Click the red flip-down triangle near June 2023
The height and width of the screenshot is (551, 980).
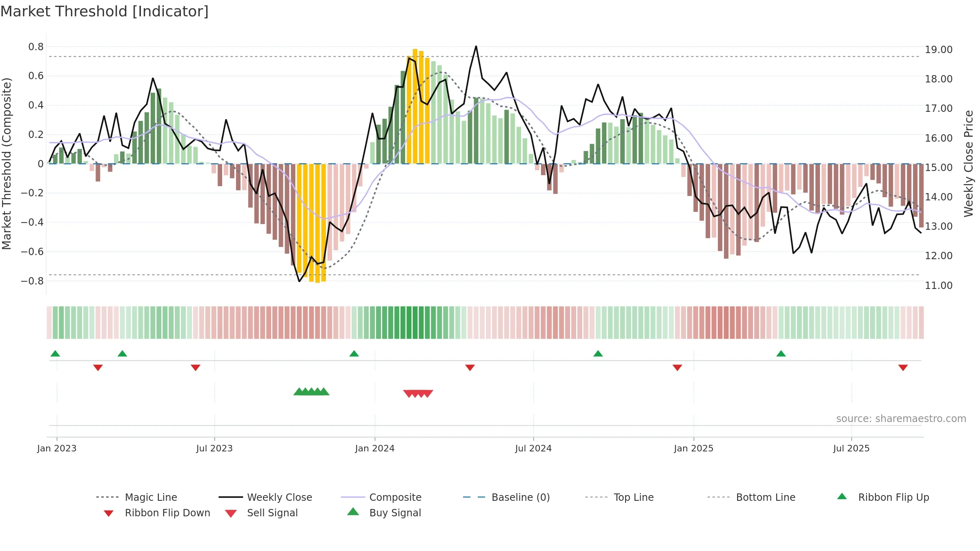pyautogui.click(x=195, y=368)
